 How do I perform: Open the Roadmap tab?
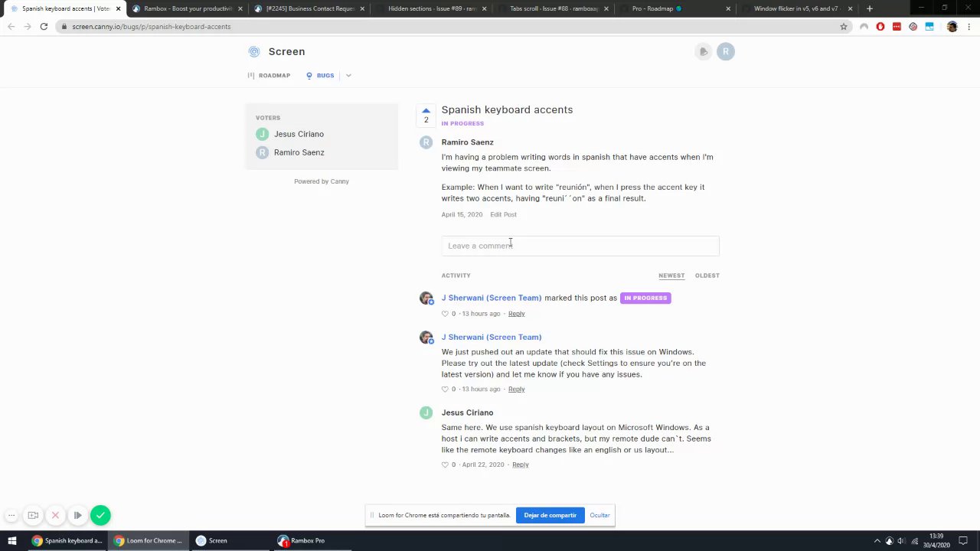tap(269, 76)
